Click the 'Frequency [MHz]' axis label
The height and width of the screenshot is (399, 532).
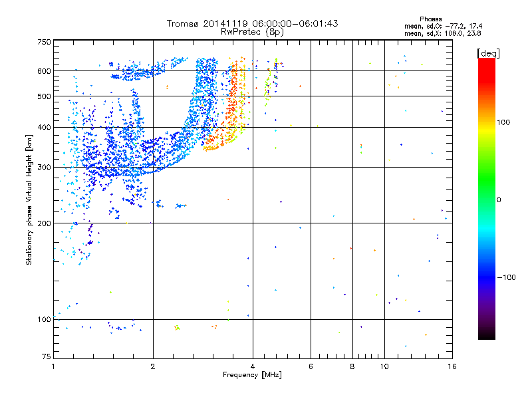click(252, 375)
